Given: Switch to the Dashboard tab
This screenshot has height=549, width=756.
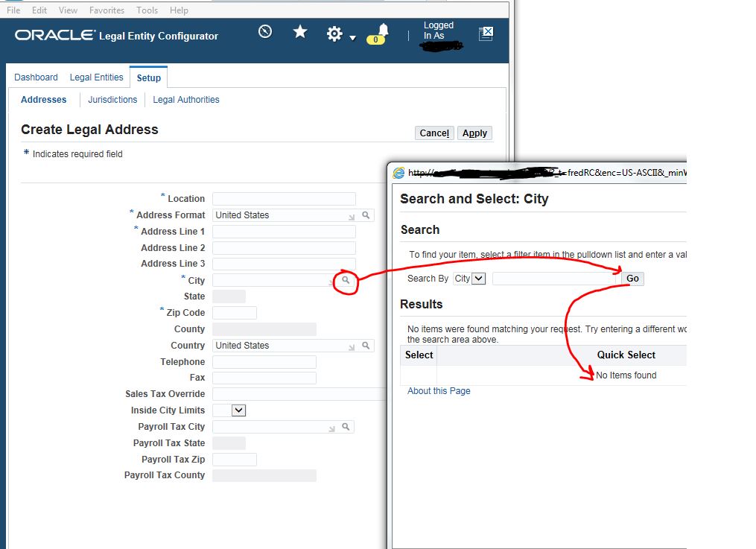Looking at the screenshot, I should point(36,77).
